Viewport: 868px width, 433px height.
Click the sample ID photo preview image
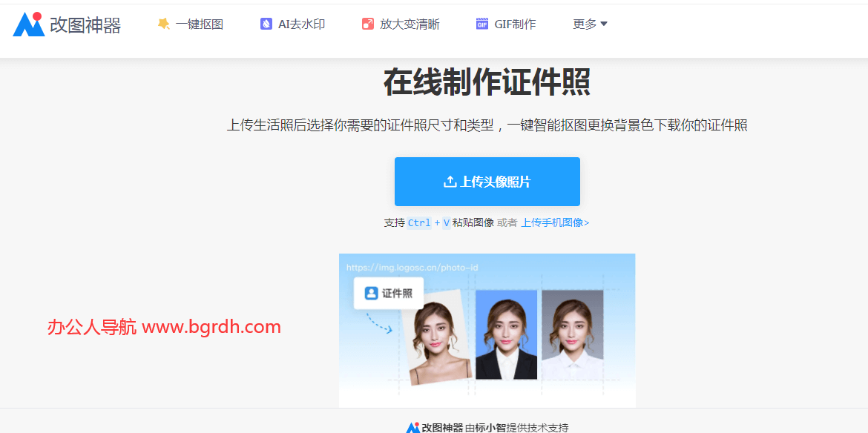(x=487, y=329)
